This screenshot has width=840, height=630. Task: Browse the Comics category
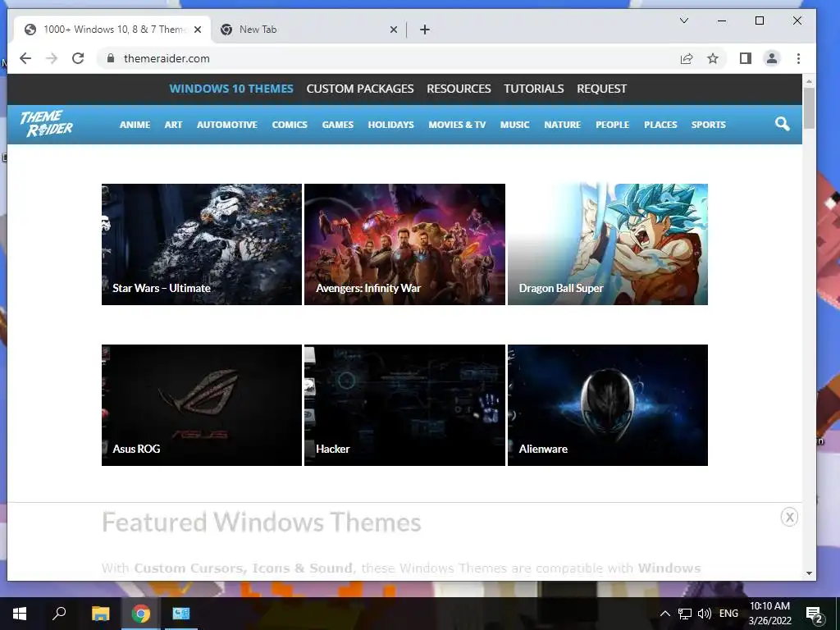pos(290,125)
